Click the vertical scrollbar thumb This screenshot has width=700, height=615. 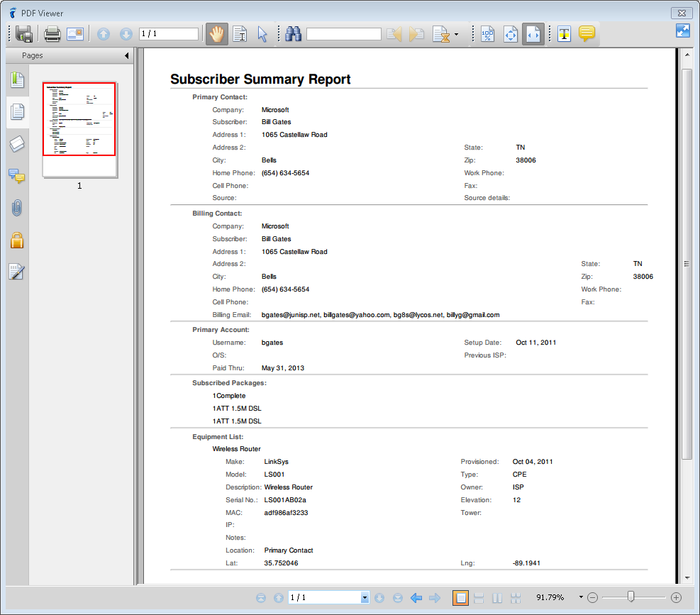tap(687, 264)
